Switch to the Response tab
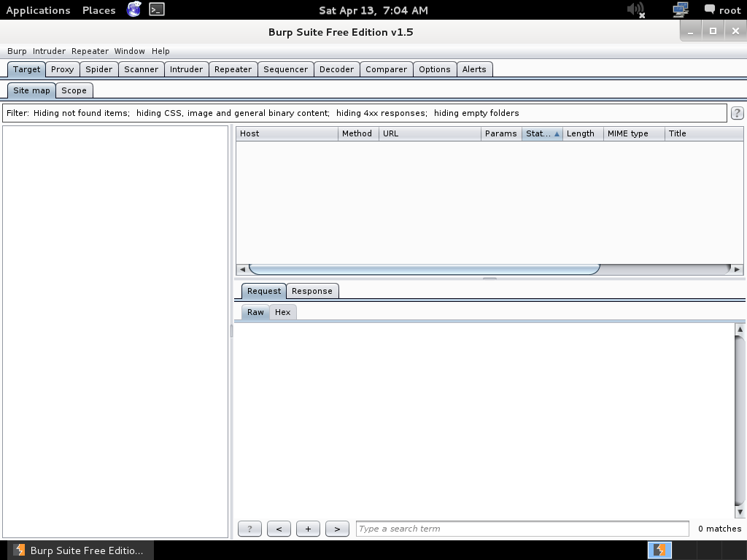 (x=312, y=291)
